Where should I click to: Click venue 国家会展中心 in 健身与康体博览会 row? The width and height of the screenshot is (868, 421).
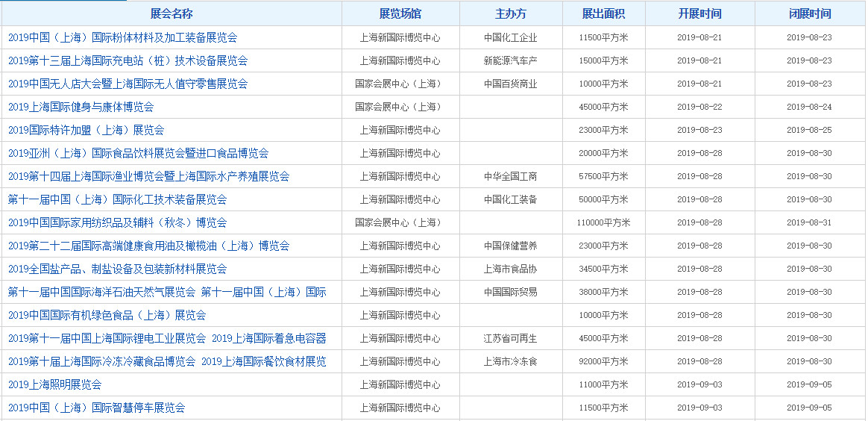[x=398, y=107]
